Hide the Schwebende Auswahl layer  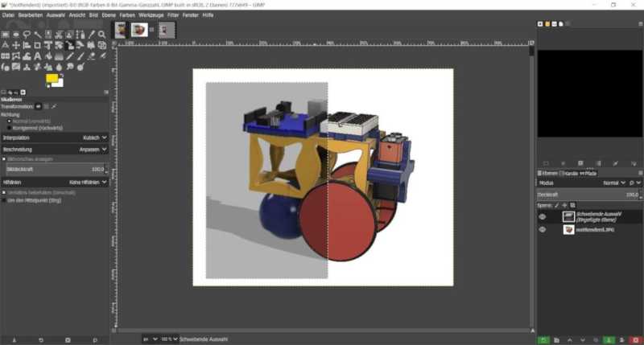point(542,216)
